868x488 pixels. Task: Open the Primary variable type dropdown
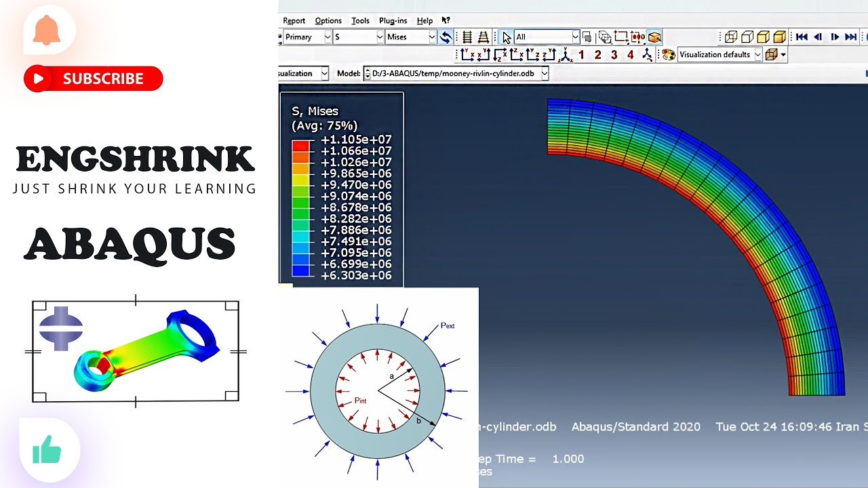pos(307,37)
